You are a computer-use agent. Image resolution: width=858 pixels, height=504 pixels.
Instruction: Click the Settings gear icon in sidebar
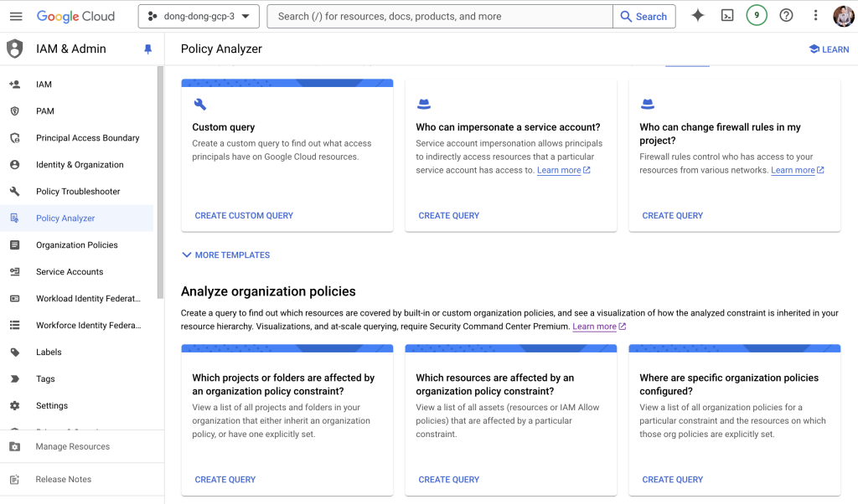[x=15, y=405]
